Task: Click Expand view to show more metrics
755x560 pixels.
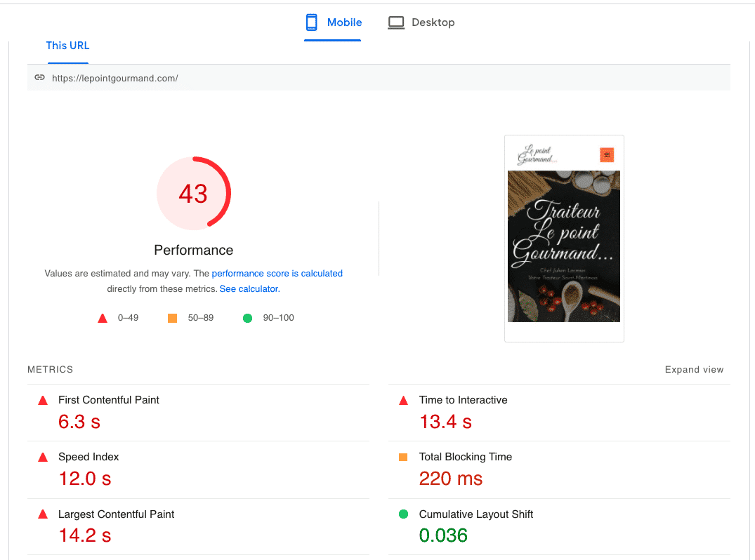Action: click(694, 369)
